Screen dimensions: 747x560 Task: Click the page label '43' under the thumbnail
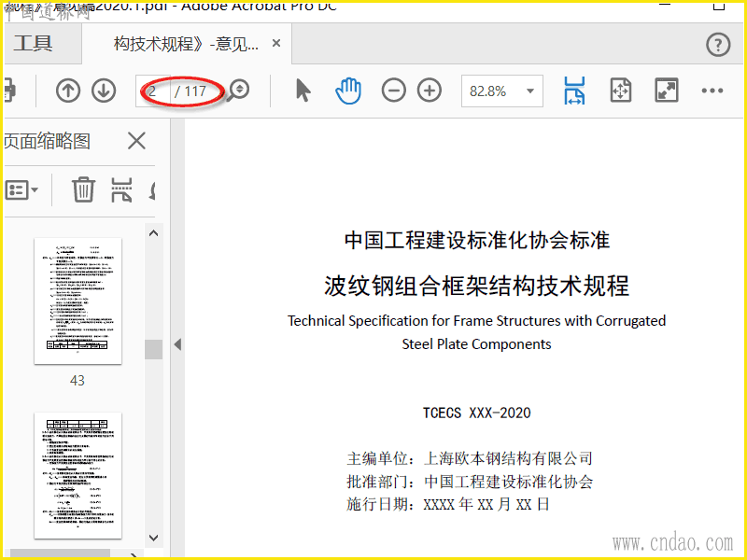point(78,381)
